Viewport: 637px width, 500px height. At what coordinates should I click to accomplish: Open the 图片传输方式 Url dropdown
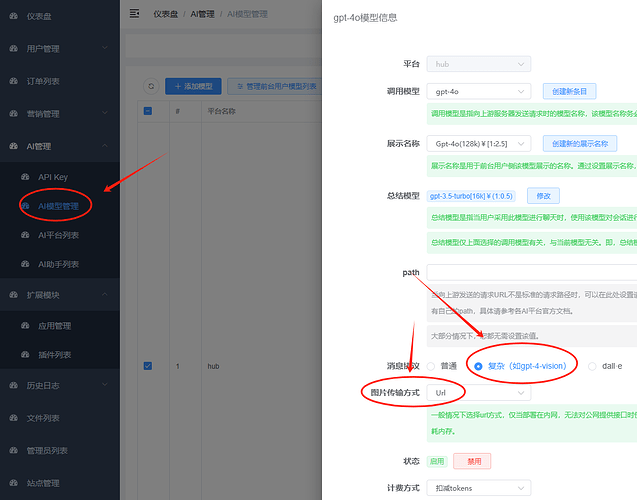click(479, 393)
